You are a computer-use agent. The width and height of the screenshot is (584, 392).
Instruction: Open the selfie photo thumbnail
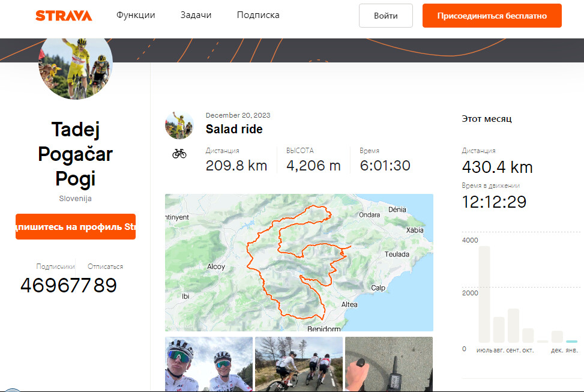point(209,364)
